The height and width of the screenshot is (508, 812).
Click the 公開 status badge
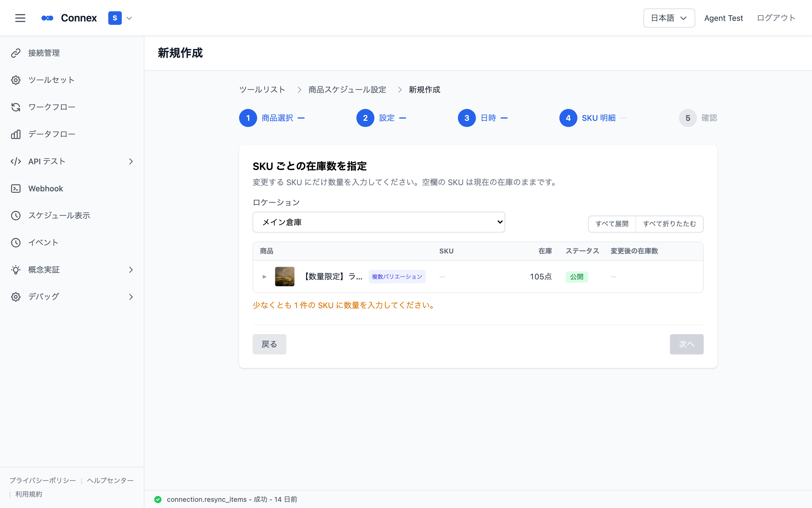(x=577, y=277)
